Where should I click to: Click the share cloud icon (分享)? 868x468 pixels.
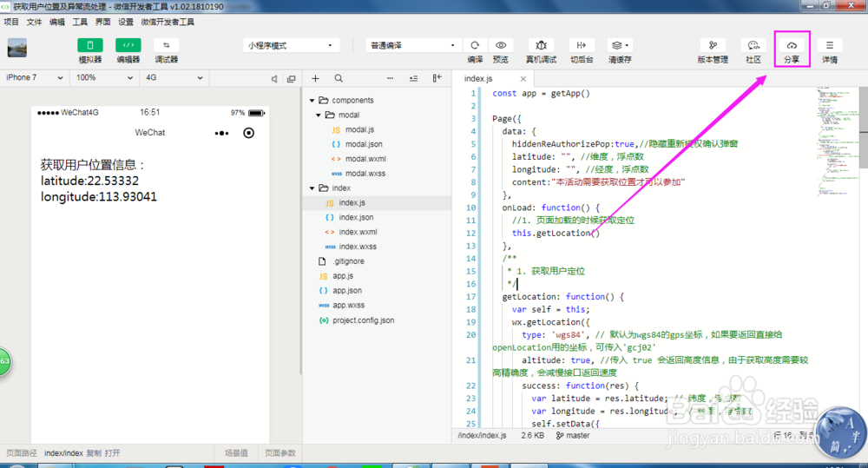point(792,45)
